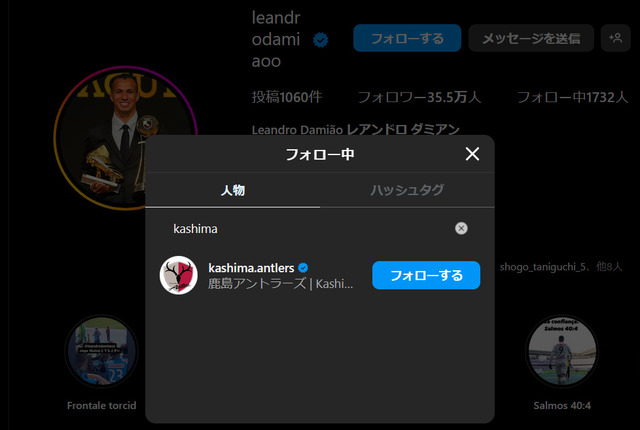The image size is (640, 430).
Task: Send message via メッセージを送信 button
Action: pos(531,38)
